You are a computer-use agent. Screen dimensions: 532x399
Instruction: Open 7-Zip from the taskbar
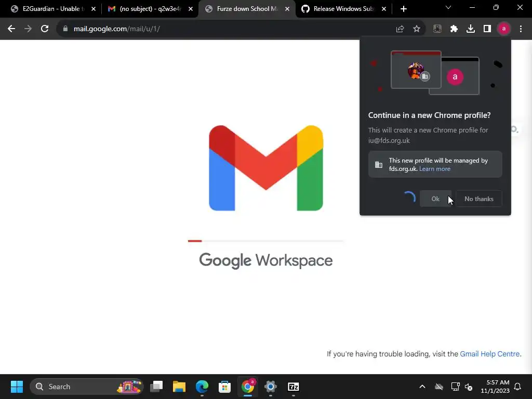click(x=293, y=387)
